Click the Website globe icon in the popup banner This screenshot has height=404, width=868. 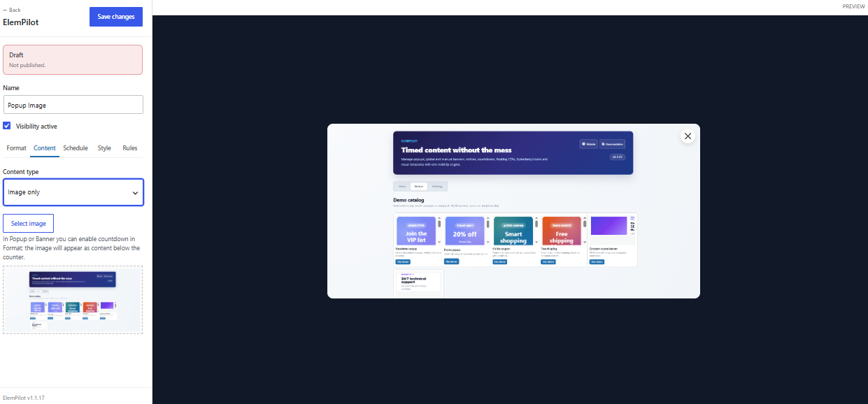[x=584, y=144]
